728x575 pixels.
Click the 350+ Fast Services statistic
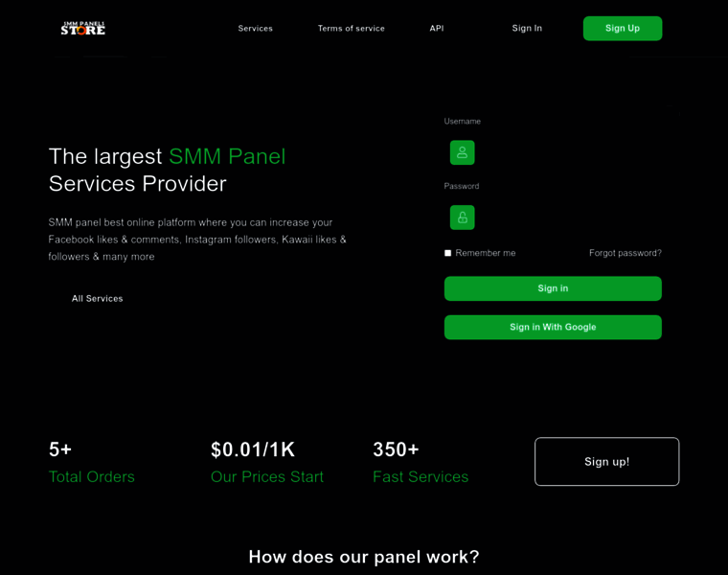(x=421, y=463)
